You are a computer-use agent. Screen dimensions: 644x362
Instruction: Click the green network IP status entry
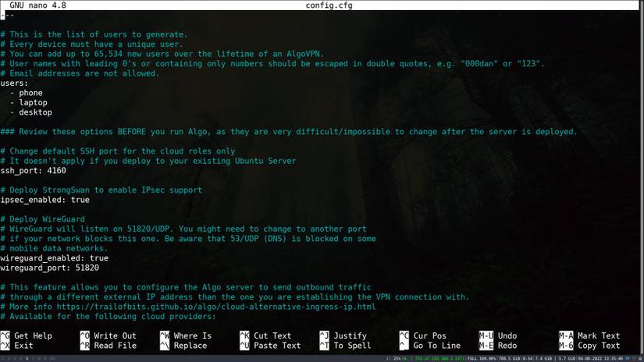pyautogui.click(x=433, y=359)
